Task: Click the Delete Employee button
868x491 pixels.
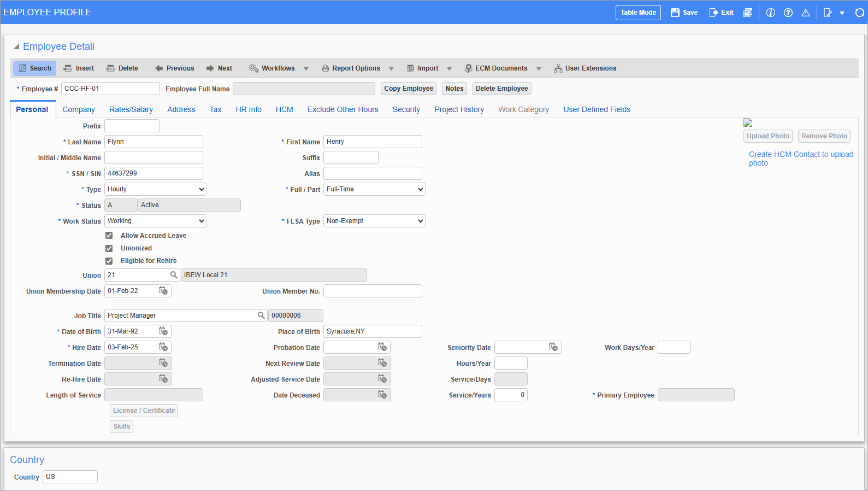Action: point(502,89)
